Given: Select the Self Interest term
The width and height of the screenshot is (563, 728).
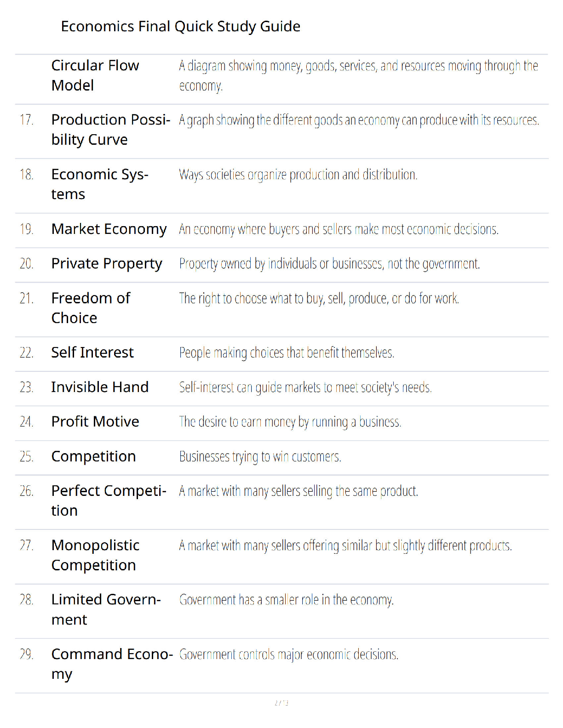Looking at the screenshot, I should (x=92, y=353).
